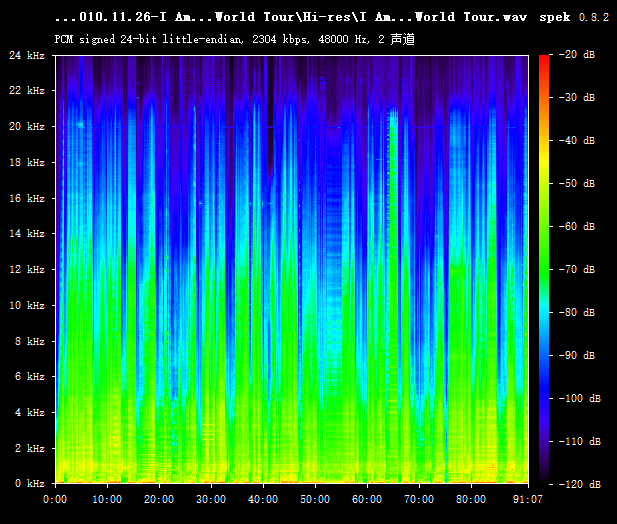
Task: Click the '48000 Hz' sample rate text
Action: click(x=344, y=39)
